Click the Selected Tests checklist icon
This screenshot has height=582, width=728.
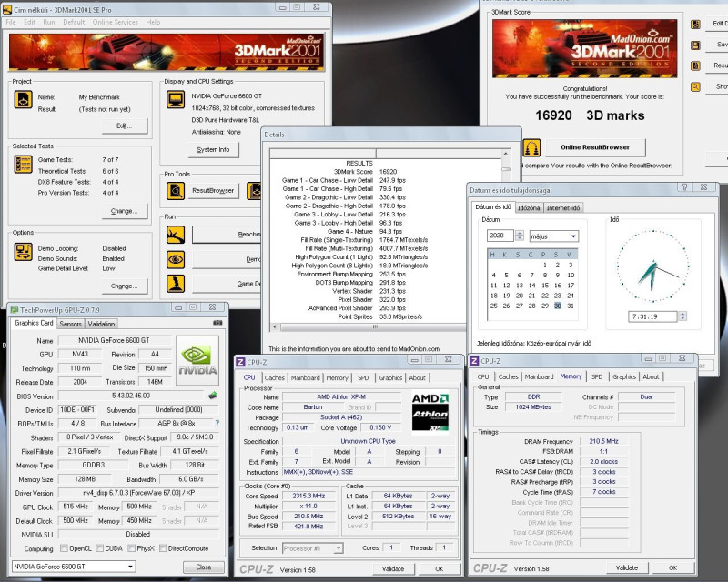24,165
